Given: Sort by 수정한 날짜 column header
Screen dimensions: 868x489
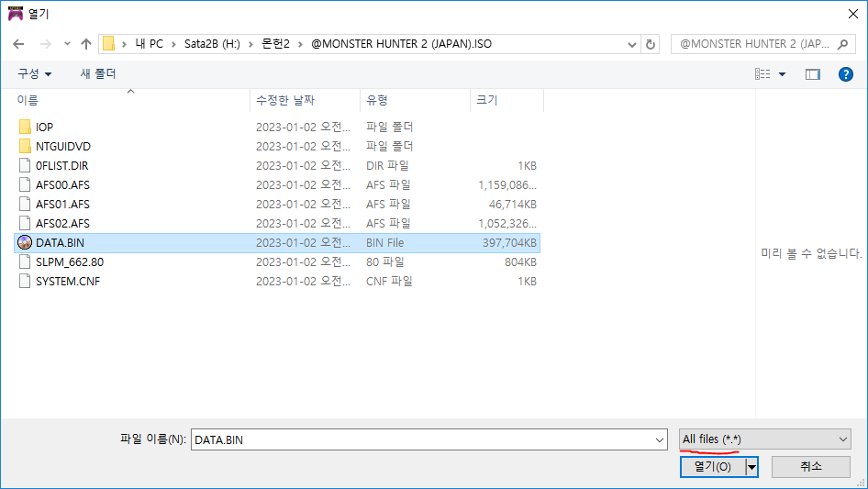Looking at the screenshot, I should (285, 100).
